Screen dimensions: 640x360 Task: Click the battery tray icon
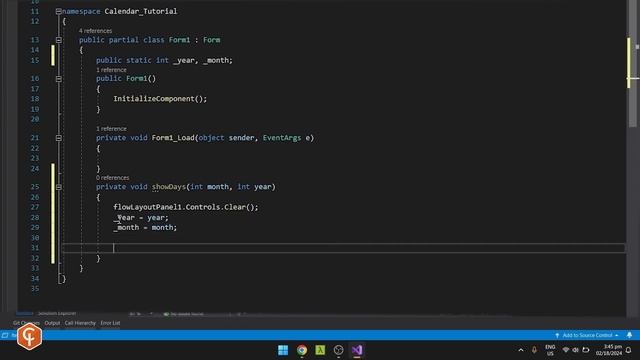(586, 350)
